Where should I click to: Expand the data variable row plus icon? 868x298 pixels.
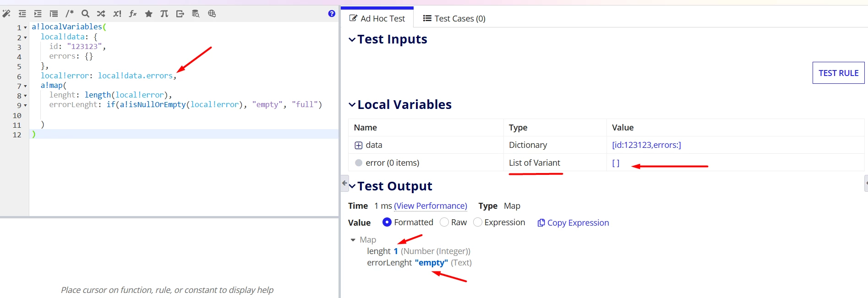[359, 146]
